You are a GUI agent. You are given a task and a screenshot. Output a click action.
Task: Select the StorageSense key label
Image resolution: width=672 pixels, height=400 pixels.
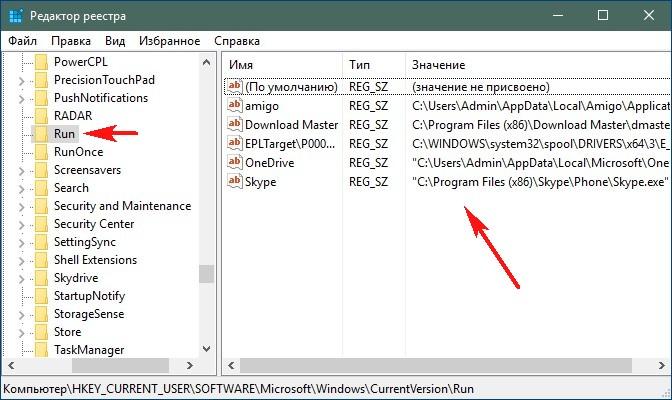coord(89,314)
